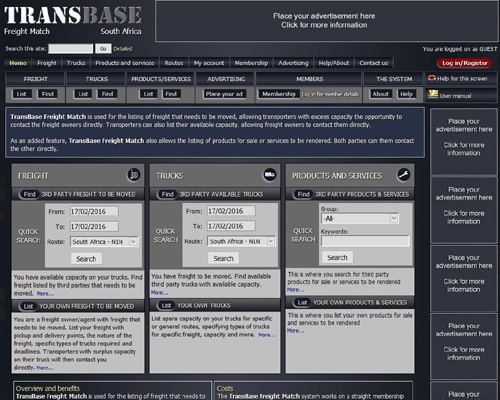Click List under the FREIGHT section

(x=21, y=94)
